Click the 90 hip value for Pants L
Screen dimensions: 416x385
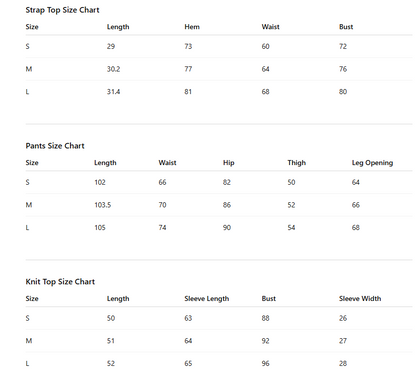tap(227, 228)
